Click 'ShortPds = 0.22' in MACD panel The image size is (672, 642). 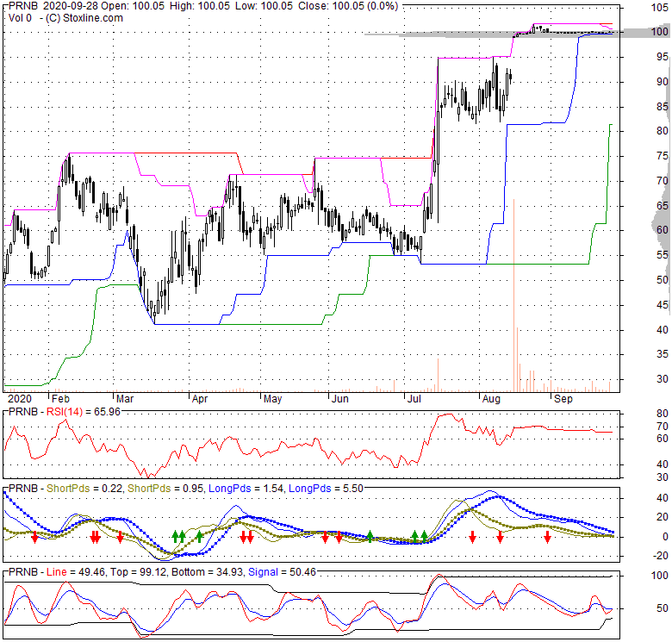tap(84, 489)
